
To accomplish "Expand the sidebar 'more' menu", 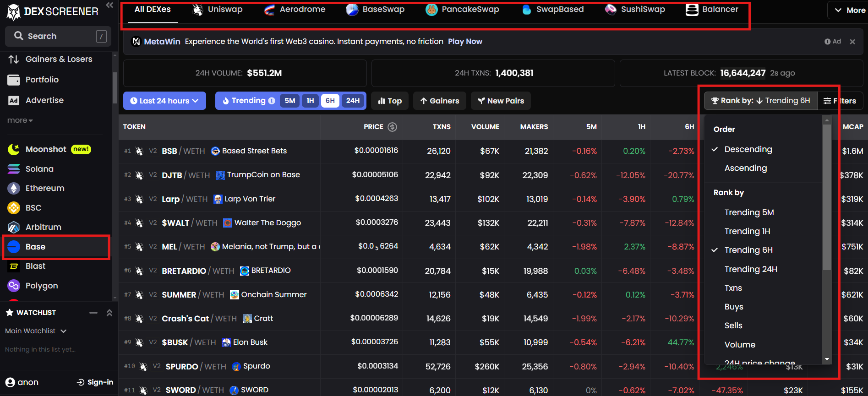I will tap(20, 120).
